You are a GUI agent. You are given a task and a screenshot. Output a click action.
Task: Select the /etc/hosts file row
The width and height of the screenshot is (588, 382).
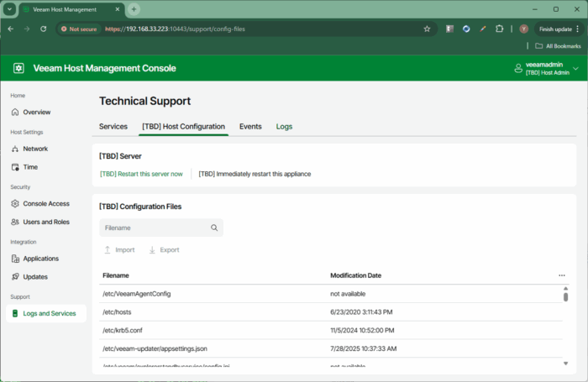pyautogui.click(x=330, y=312)
